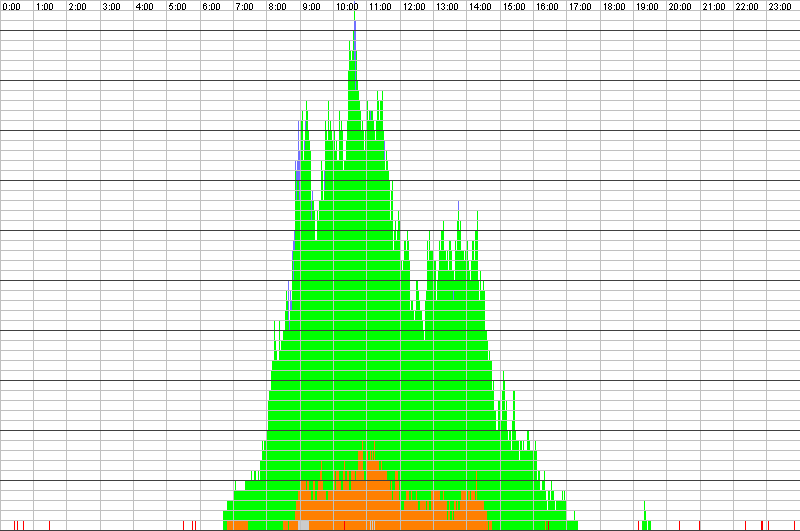This screenshot has height=531, width=800.
Task: Click the 6:00 time label
Action: 212,7
